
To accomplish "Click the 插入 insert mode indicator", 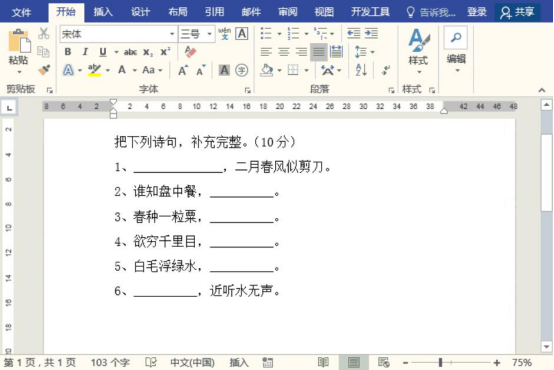I will pos(239,363).
